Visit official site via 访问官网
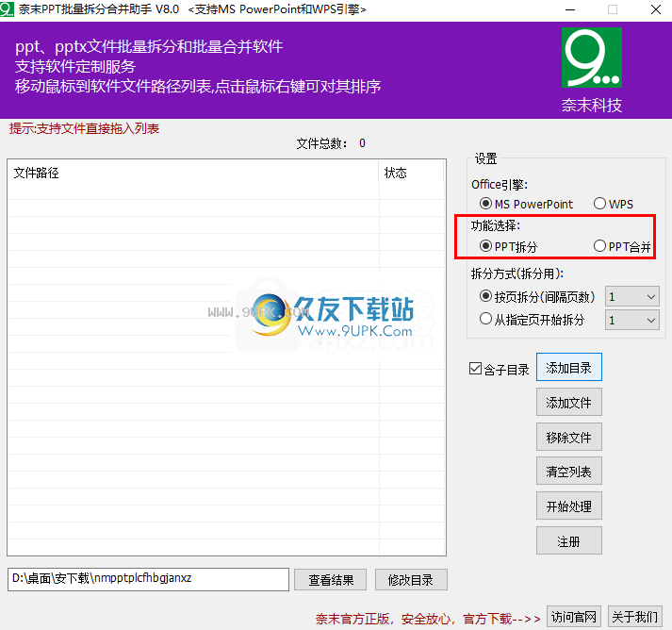Viewport: 672px width, 630px height. point(574,617)
